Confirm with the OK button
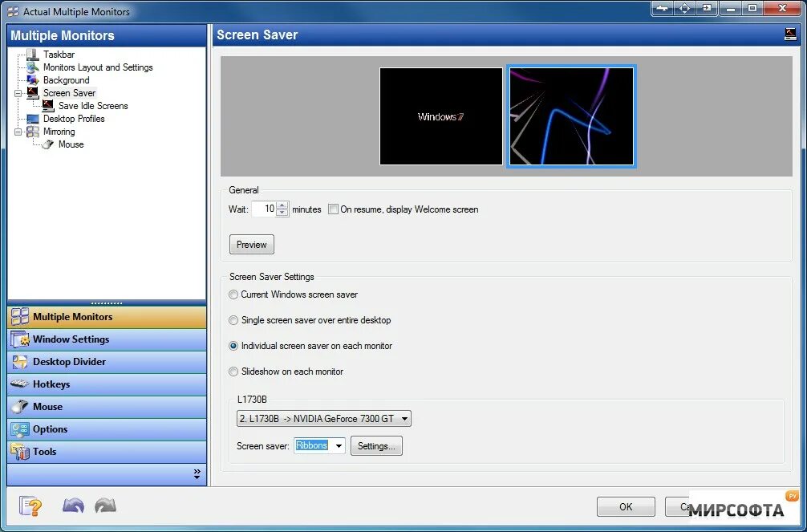807x532 pixels. point(626,507)
